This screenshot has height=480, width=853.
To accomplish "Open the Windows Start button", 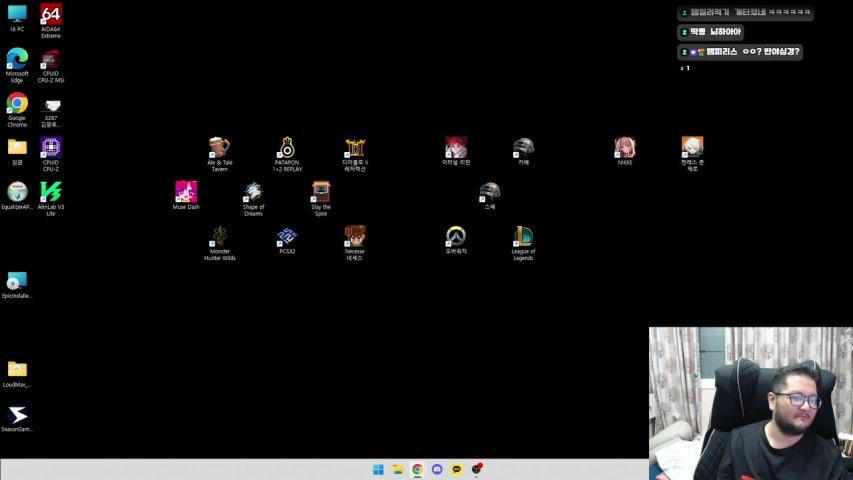I will pos(378,469).
